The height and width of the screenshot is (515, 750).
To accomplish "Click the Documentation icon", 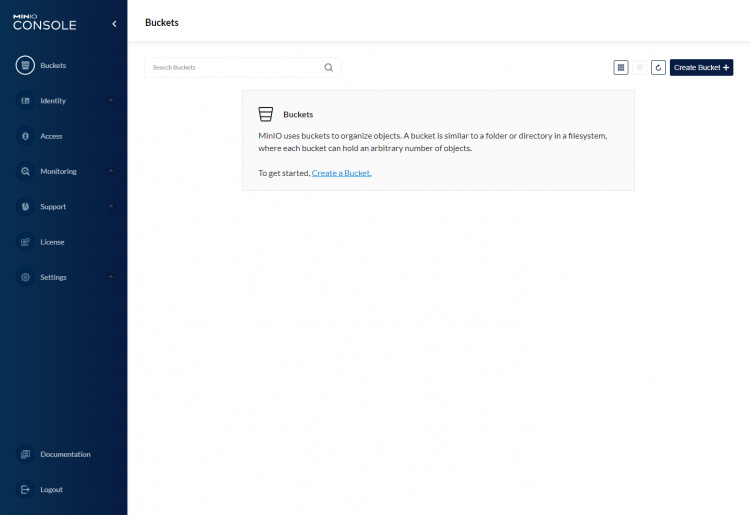I will 25,454.
